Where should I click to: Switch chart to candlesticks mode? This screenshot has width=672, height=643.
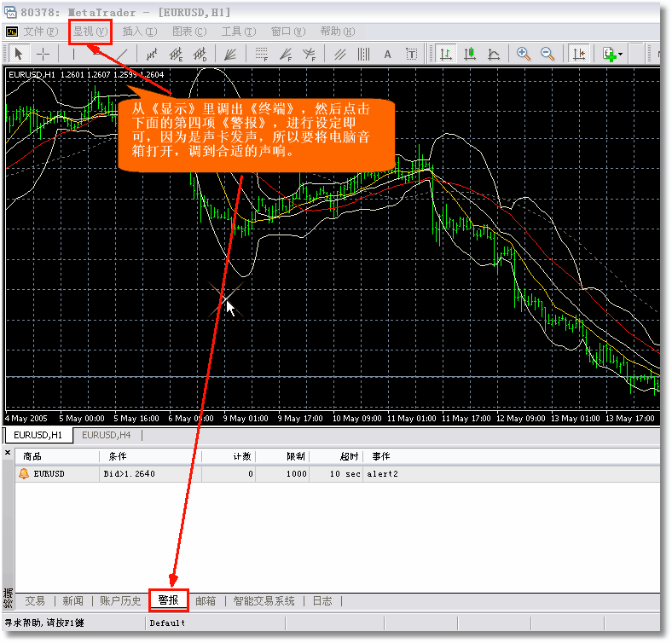[470, 54]
